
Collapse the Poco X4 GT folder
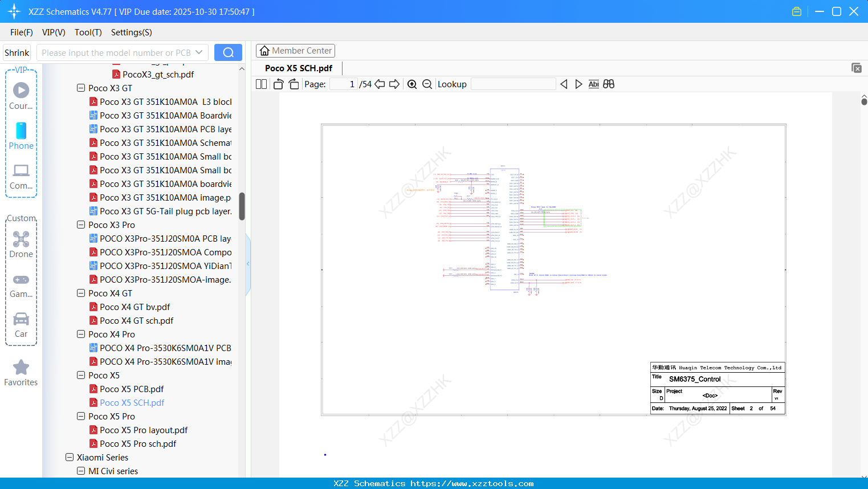point(81,294)
